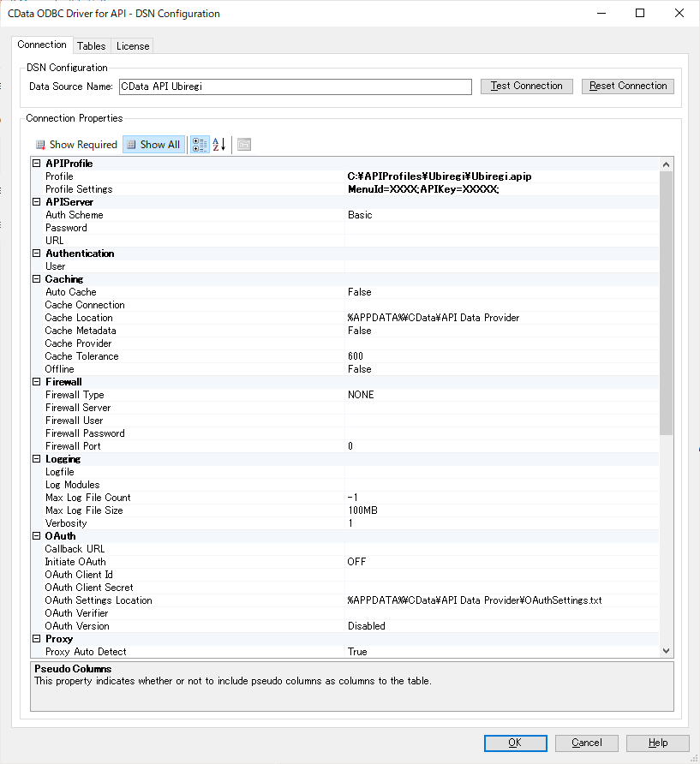Screen dimensions: 700x764
Task: Select the Firewall Port 0 value
Action: click(350, 446)
